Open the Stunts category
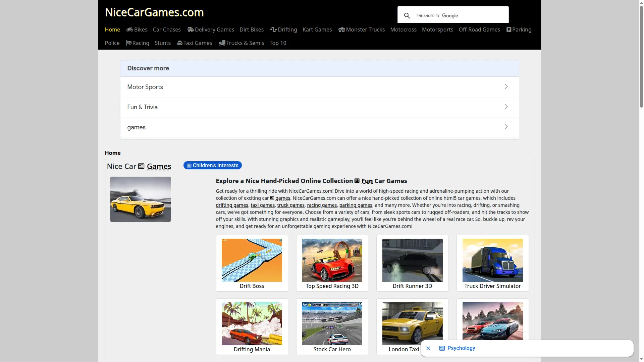The width and height of the screenshot is (644, 362). [x=163, y=43]
